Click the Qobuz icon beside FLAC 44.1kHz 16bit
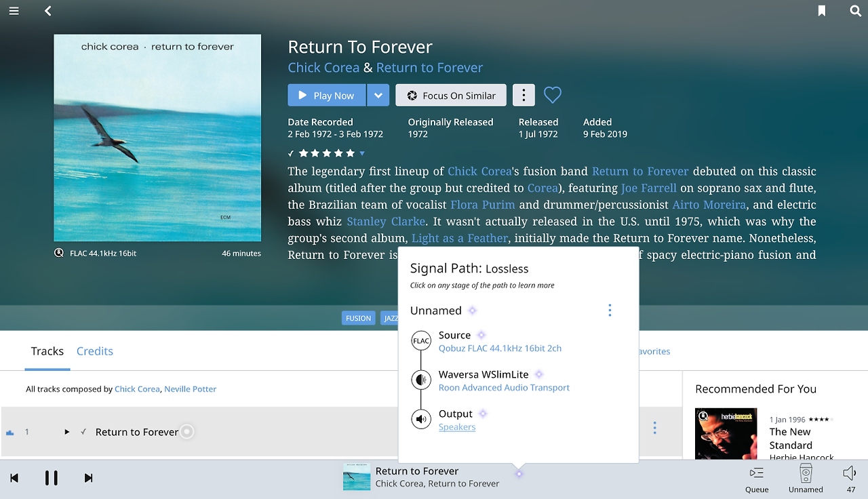The image size is (868, 499). point(59,253)
